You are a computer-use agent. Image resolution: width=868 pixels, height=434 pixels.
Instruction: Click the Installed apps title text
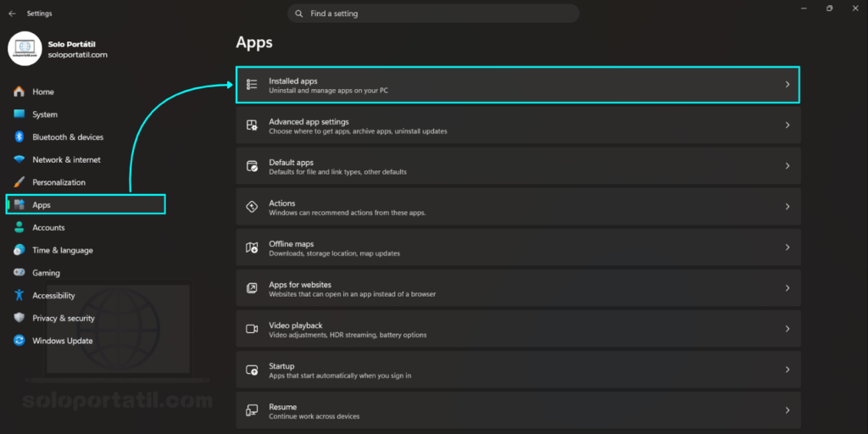[x=292, y=81]
